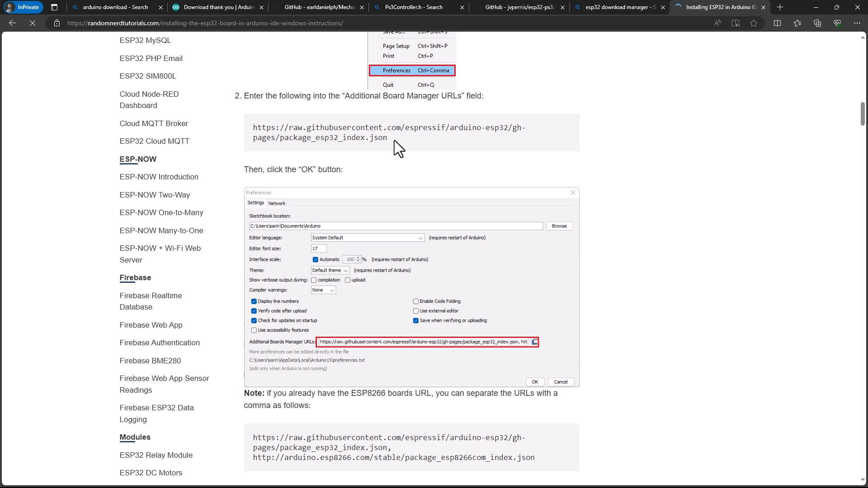This screenshot has width=868, height=488.
Task: Click the 'Then, click the "OK" button:' text
Action: pyautogui.click(x=293, y=169)
